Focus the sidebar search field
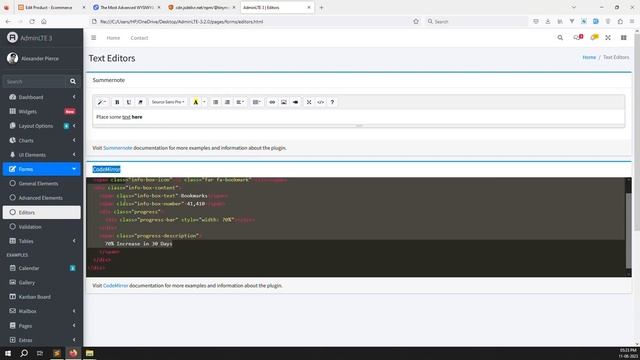Image resolution: width=640 pixels, height=360 pixels. [34, 82]
